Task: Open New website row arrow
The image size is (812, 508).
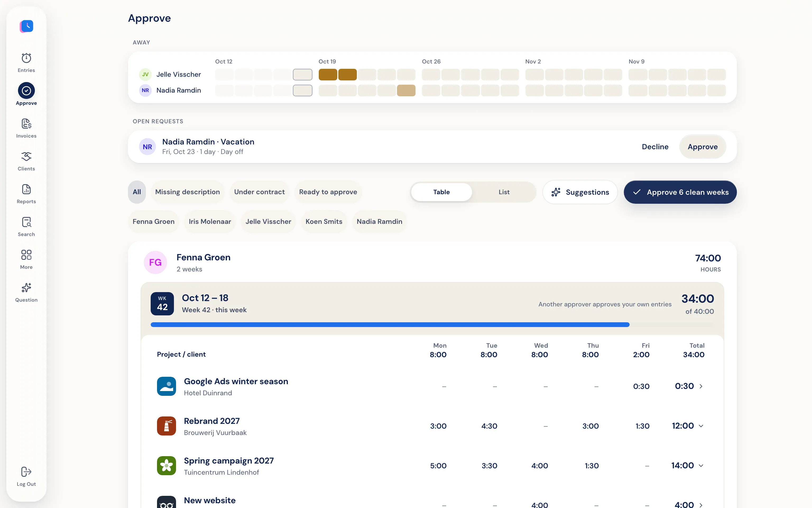Action: pyautogui.click(x=701, y=505)
